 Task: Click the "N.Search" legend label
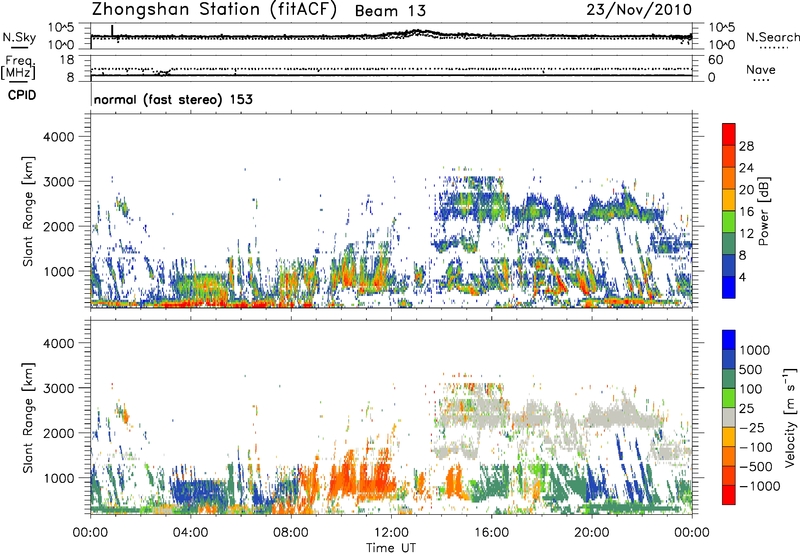(x=772, y=37)
